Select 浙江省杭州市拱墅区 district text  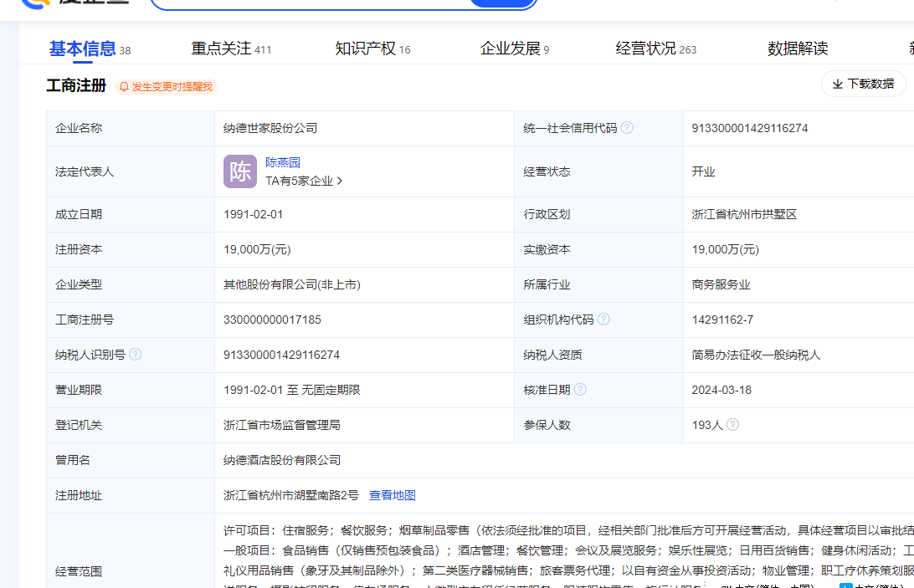tap(744, 214)
